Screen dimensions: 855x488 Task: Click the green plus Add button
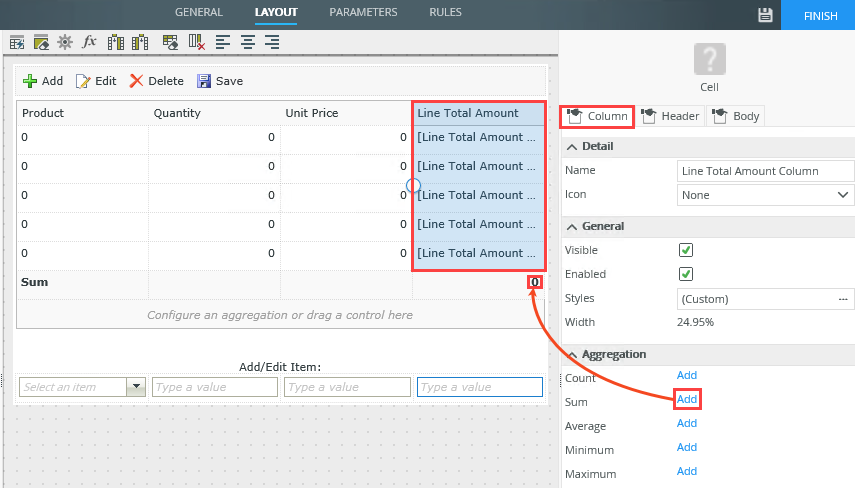point(43,81)
